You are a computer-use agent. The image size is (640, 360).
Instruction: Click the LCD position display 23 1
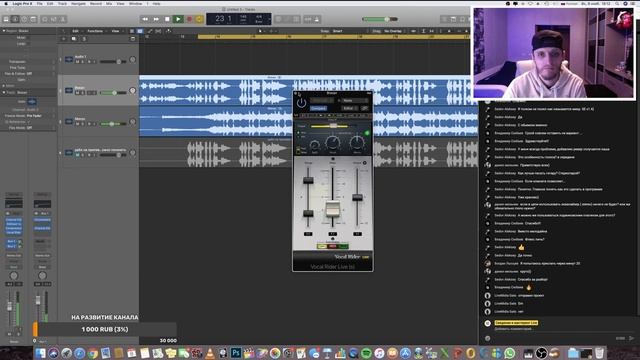point(223,18)
